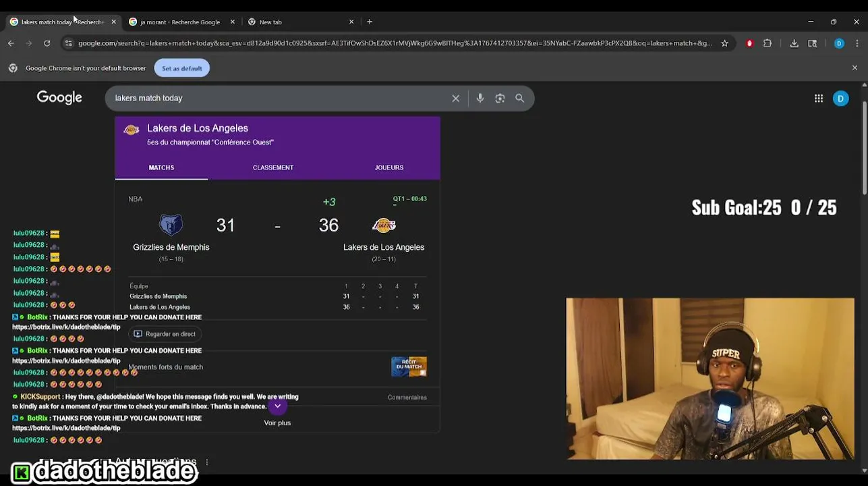Click the red extension icon in toolbar
The width and height of the screenshot is (868, 486).
749,43
